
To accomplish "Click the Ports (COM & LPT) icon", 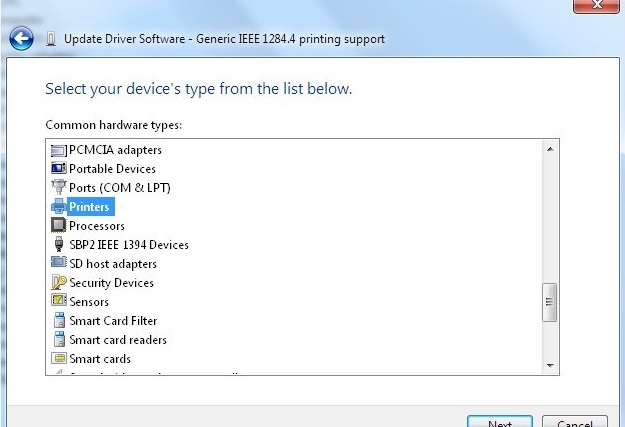I will click(x=58, y=188).
